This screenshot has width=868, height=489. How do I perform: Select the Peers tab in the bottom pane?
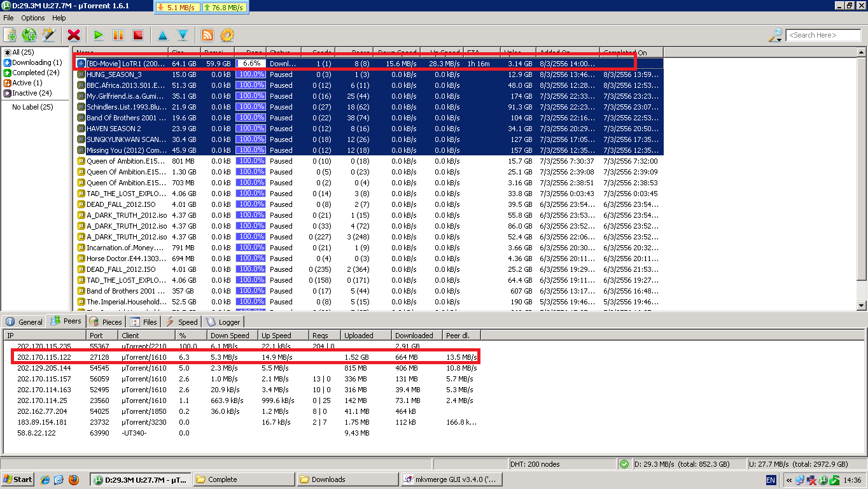(66, 321)
